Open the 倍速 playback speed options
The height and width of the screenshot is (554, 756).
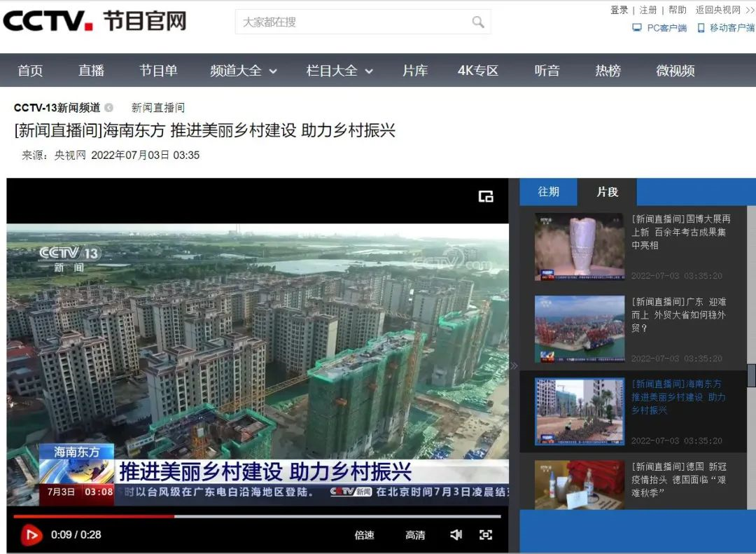pyautogui.click(x=364, y=535)
